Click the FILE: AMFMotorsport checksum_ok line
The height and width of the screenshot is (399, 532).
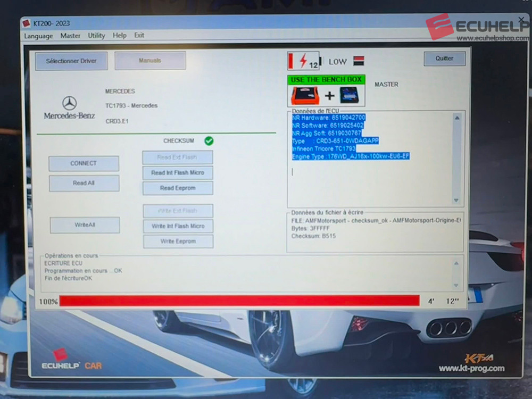pyautogui.click(x=376, y=221)
